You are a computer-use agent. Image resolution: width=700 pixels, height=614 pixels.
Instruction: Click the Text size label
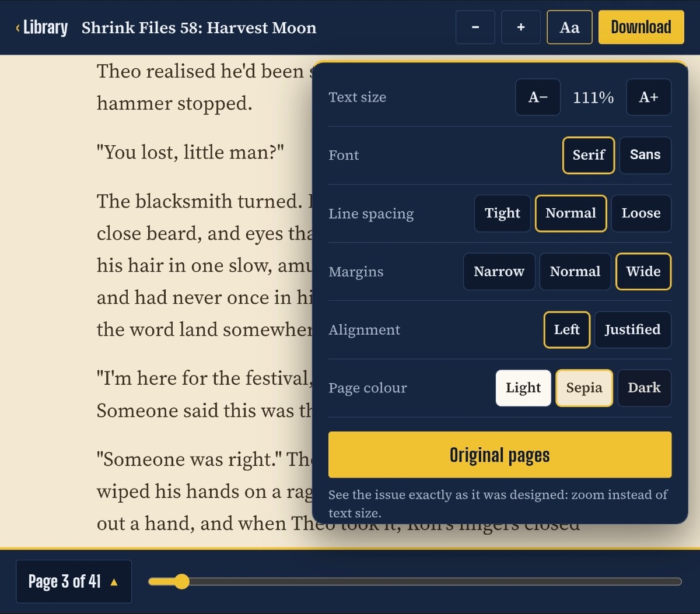coord(357,97)
